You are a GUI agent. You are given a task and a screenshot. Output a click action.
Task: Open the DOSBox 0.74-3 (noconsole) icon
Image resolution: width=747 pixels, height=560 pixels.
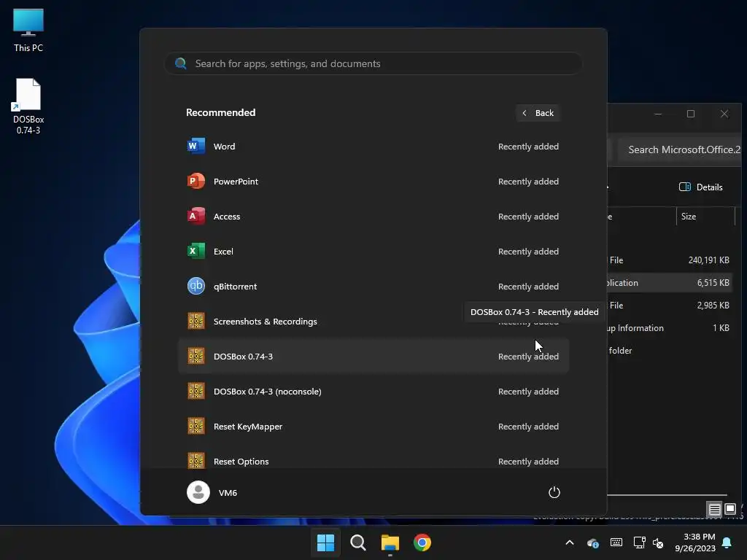(x=196, y=392)
